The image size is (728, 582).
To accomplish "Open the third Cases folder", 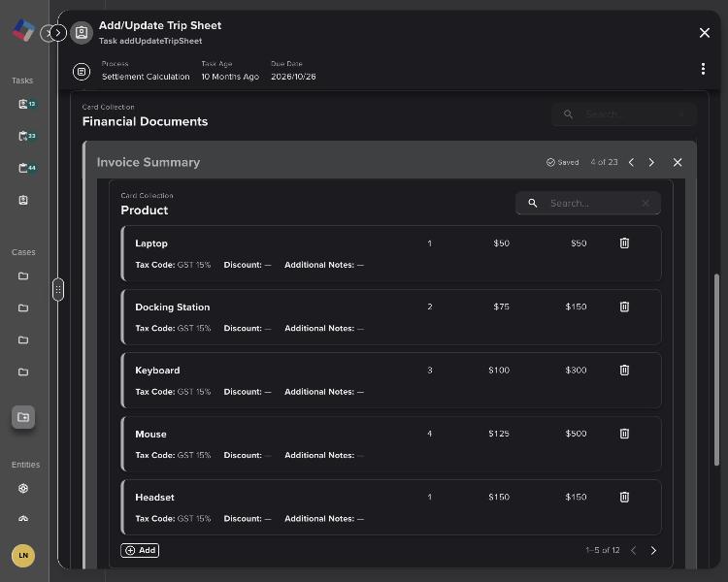I will point(23,340).
